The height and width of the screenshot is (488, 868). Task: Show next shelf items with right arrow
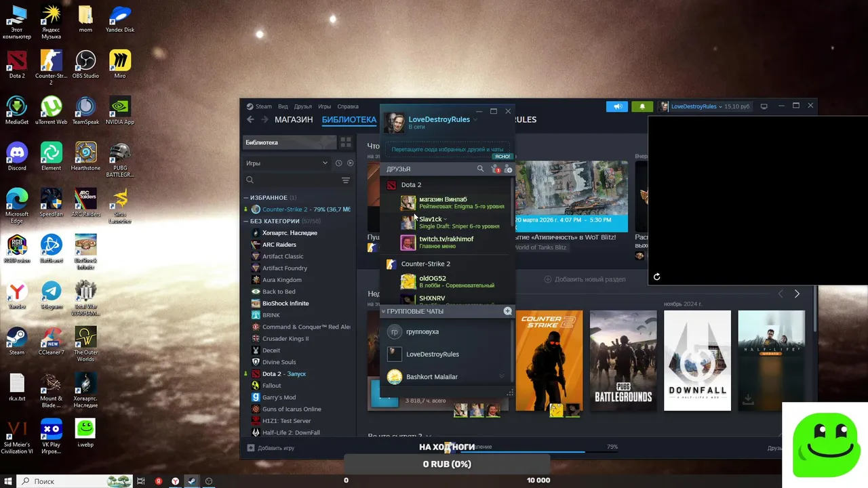tap(797, 293)
